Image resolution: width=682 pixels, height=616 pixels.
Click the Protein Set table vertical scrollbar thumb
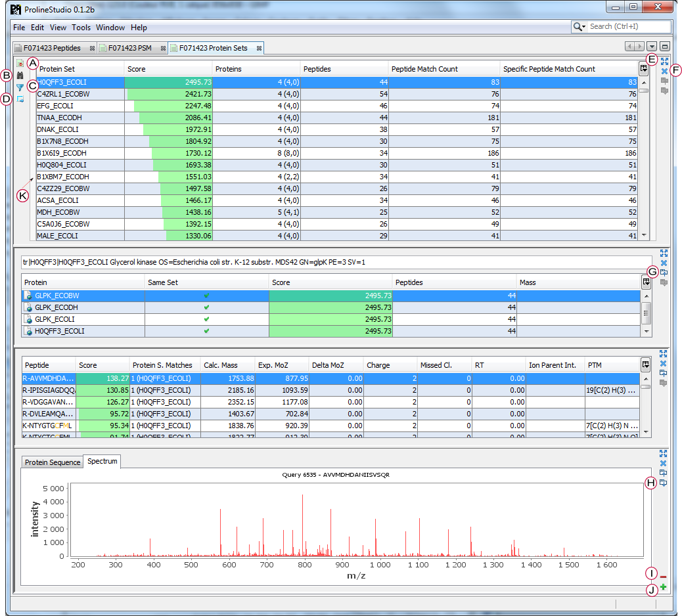click(x=645, y=91)
